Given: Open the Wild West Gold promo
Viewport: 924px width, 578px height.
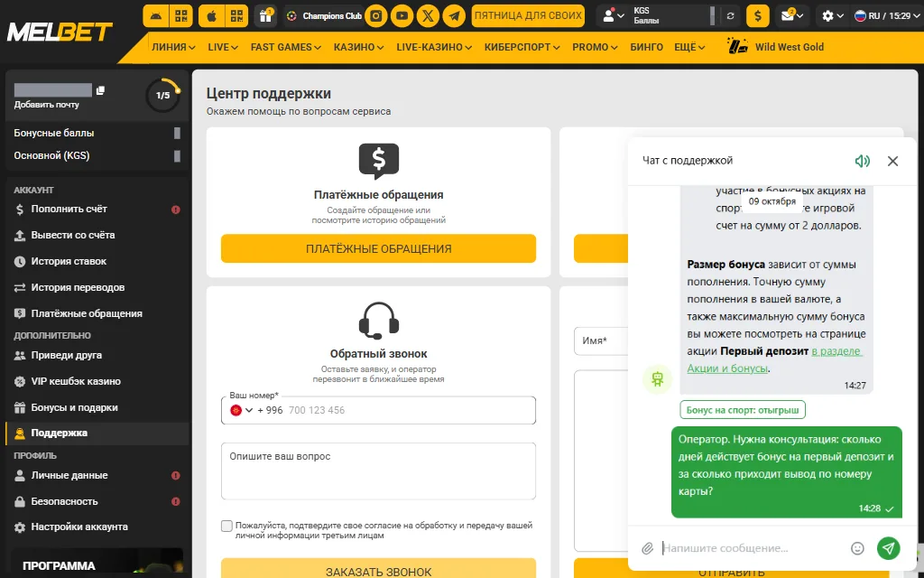Looking at the screenshot, I should [775, 47].
